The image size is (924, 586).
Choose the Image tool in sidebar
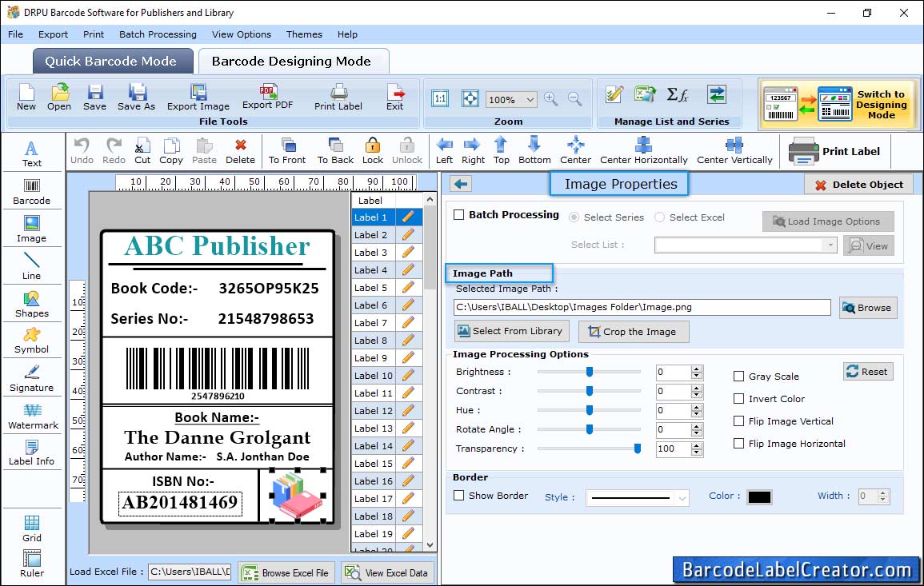pos(32,229)
